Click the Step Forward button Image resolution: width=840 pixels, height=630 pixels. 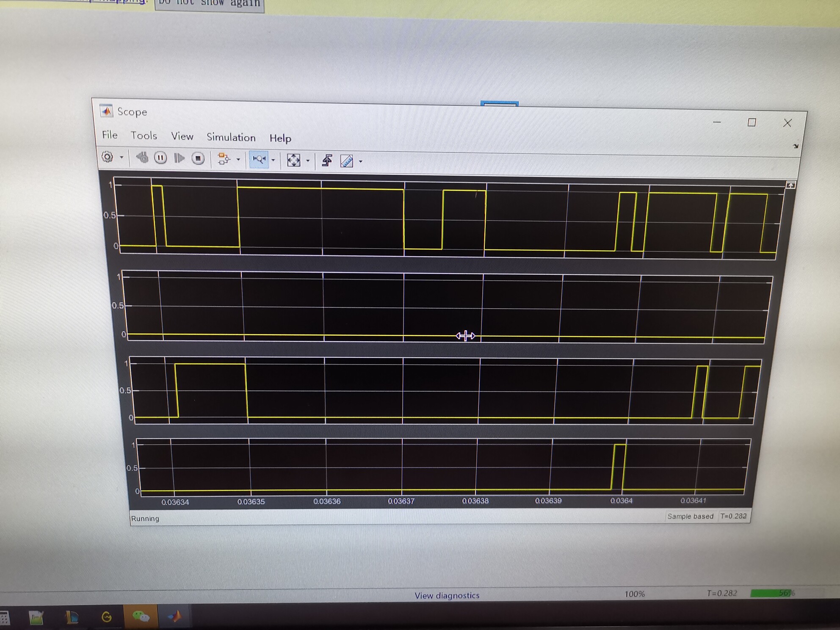click(x=180, y=158)
